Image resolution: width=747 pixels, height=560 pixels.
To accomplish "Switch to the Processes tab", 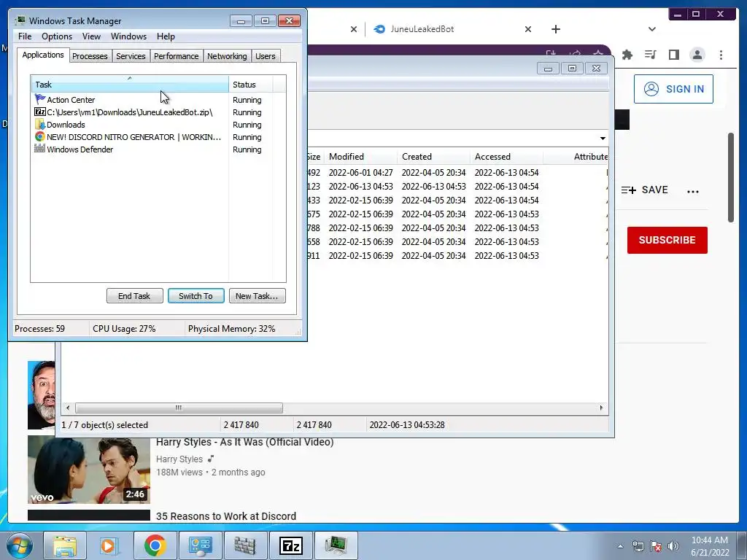I will tap(90, 56).
